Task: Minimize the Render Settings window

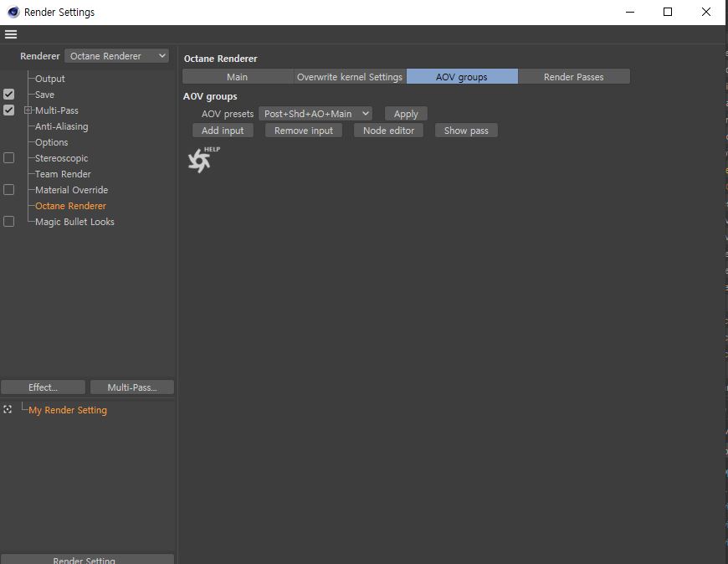Action: tap(630, 12)
